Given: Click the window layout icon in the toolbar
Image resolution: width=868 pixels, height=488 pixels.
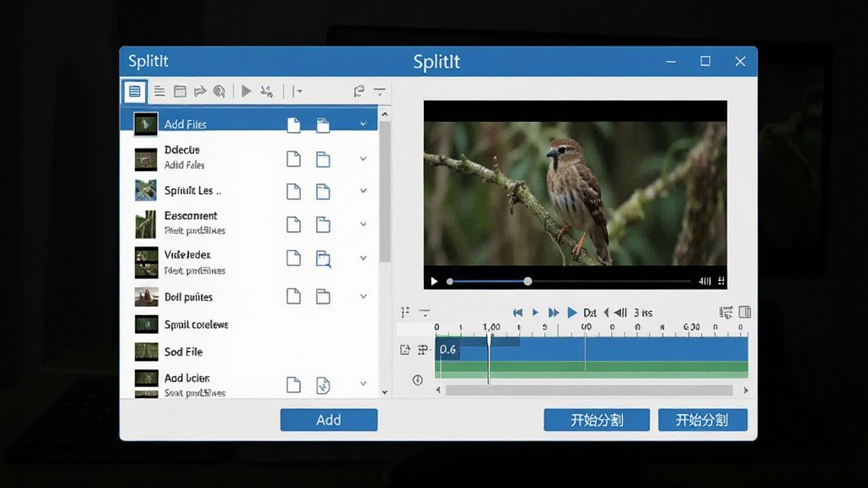Looking at the screenshot, I should point(180,91).
